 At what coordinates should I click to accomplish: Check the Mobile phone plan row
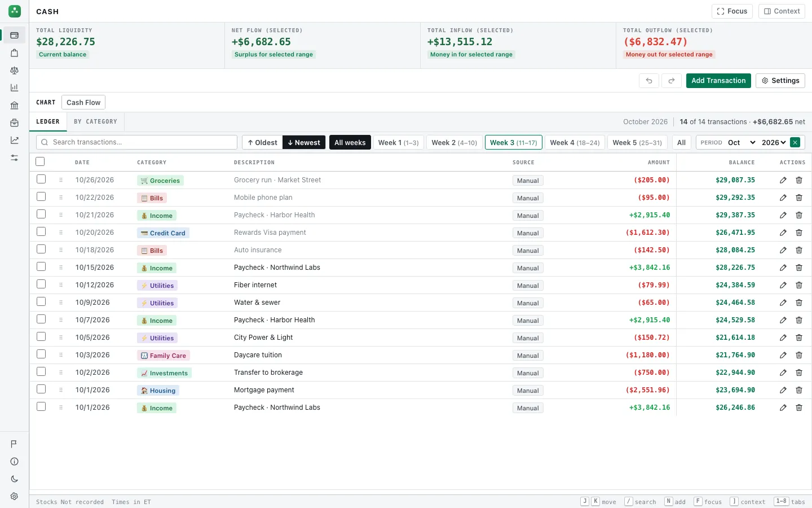41,196
